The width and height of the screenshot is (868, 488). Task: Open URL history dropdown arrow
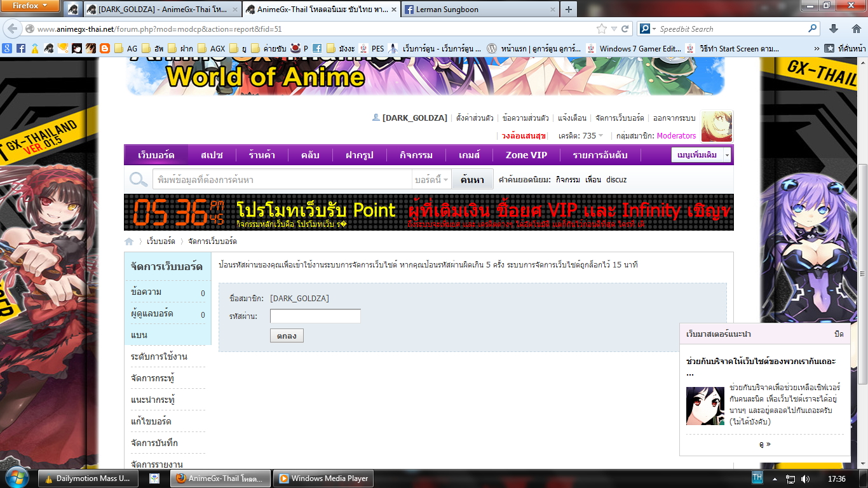point(614,29)
